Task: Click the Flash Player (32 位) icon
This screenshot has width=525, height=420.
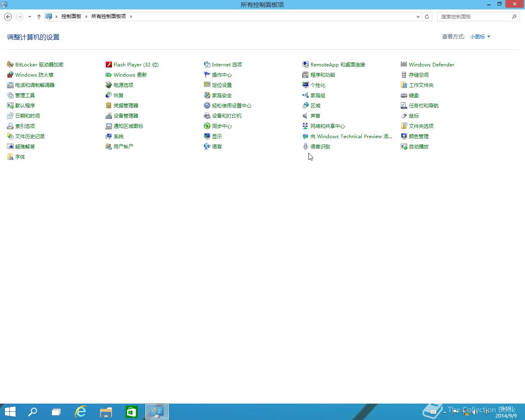Action: (109, 64)
